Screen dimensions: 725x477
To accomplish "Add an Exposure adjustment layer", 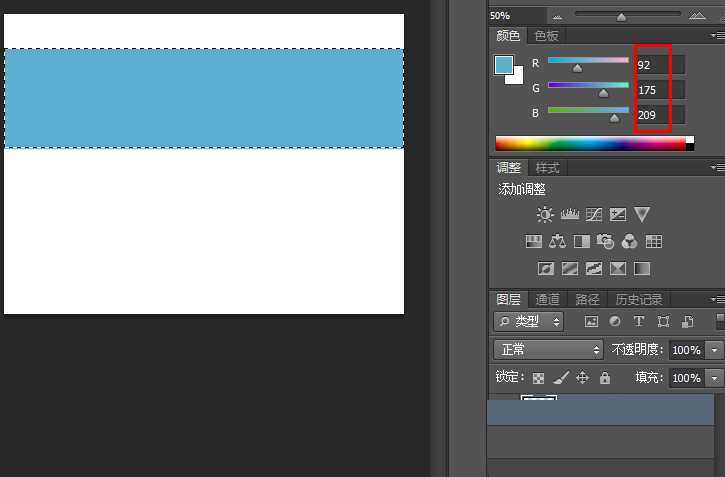I will pyautogui.click(x=618, y=214).
